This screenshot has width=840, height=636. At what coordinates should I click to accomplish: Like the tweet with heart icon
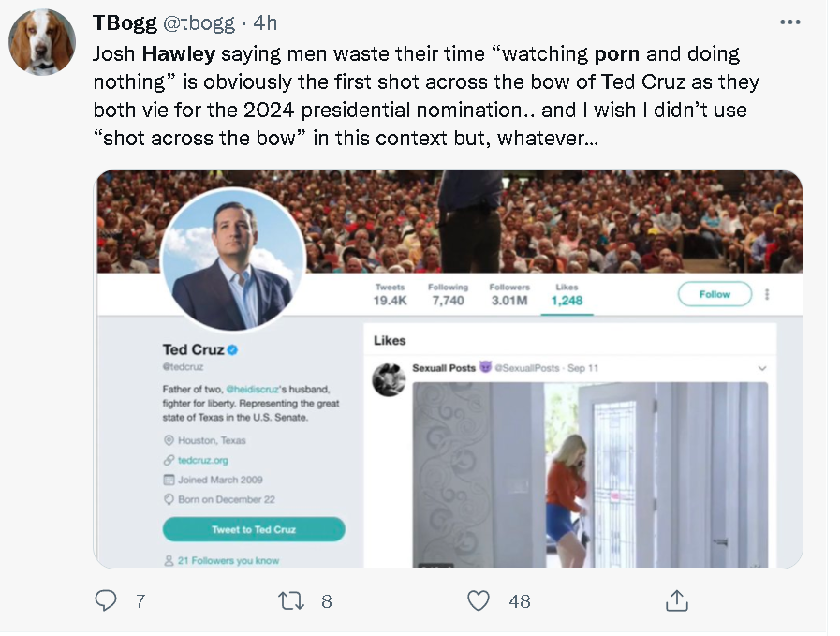(479, 600)
